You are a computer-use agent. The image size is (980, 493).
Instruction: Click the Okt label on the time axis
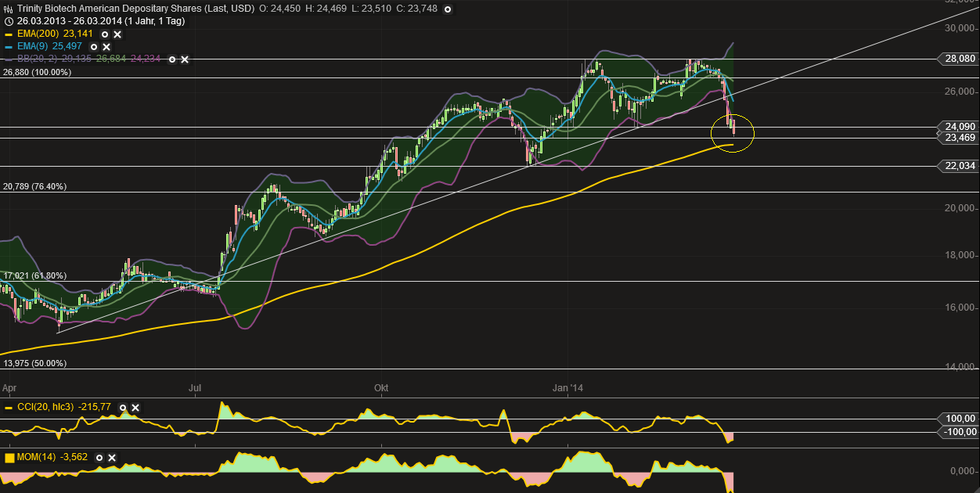[x=382, y=388]
